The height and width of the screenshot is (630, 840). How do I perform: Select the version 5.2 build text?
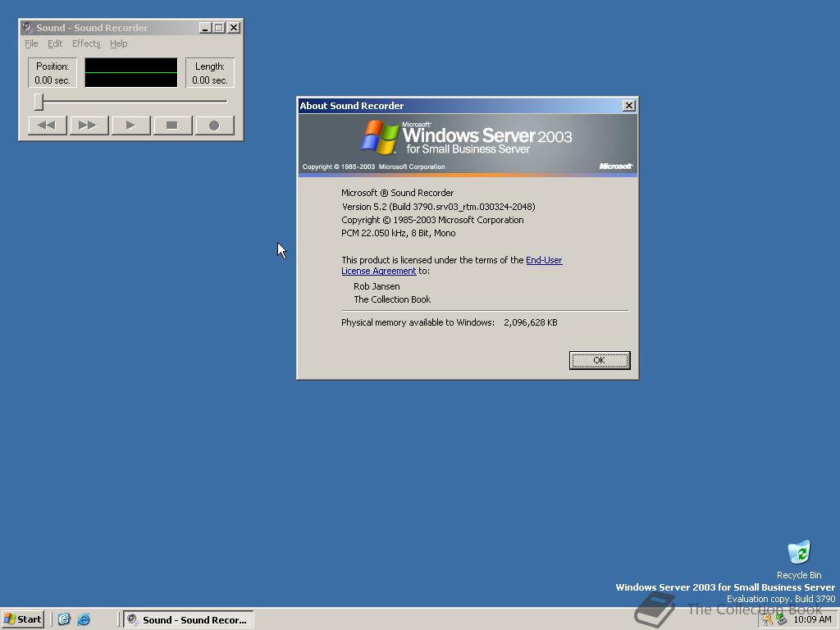tap(438, 206)
